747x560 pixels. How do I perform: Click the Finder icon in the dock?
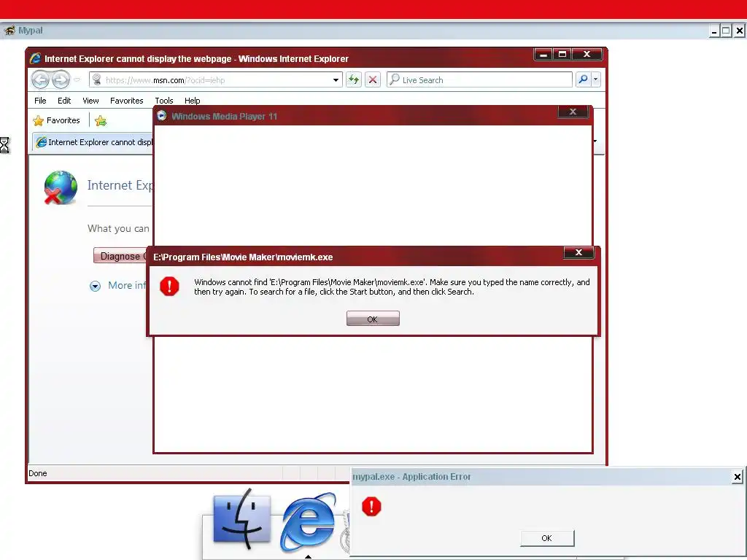[x=242, y=521]
